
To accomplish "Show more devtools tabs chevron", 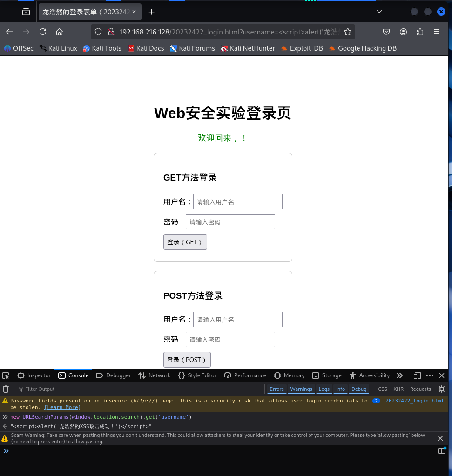I will tap(399, 375).
